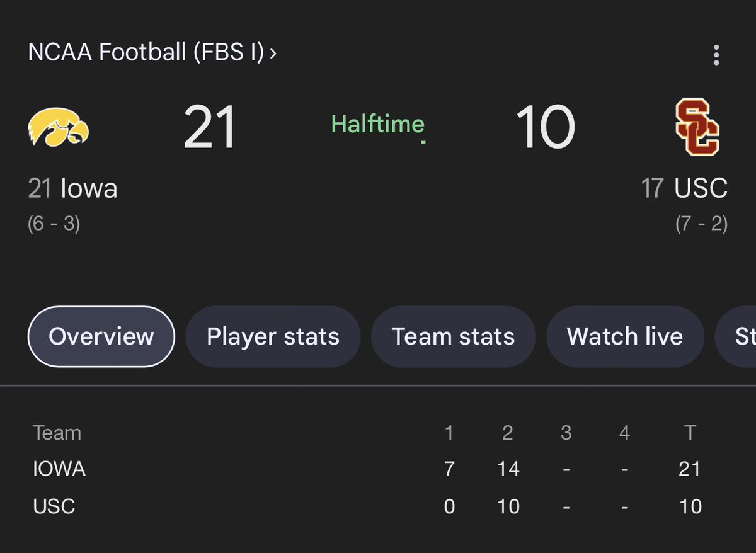Viewport: 756px width, 553px height.
Task: Click USC's score of 10
Action: (546, 128)
